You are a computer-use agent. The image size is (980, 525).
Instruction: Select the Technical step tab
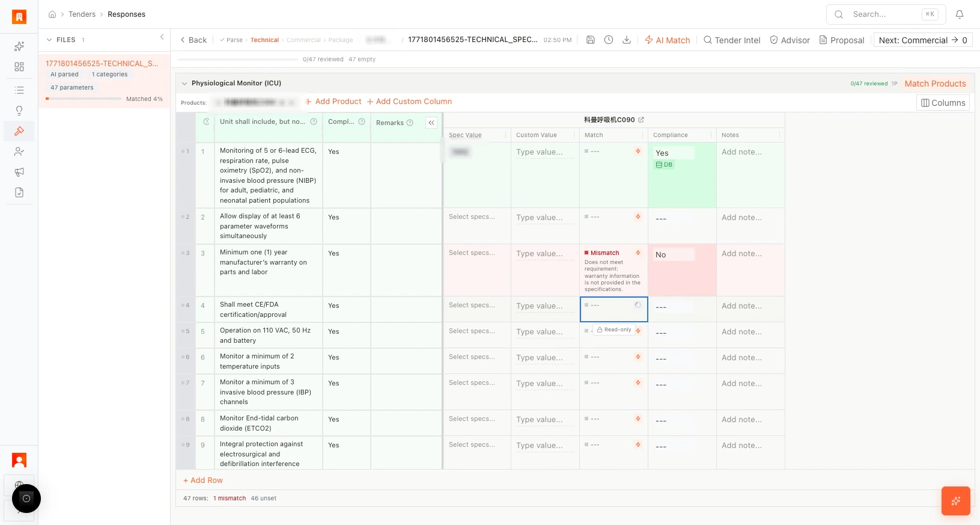click(264, 40)
